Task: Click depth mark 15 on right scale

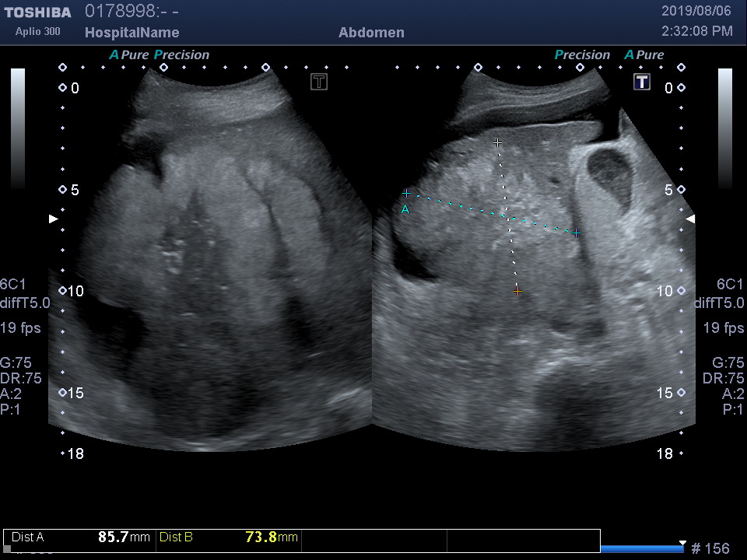Action: pos(665,393)
